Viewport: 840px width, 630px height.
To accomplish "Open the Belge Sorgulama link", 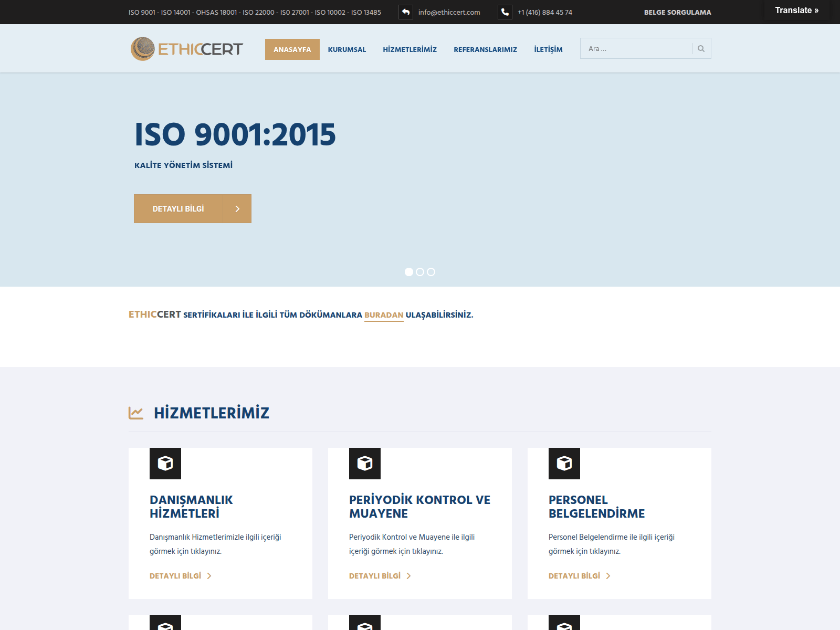I will (678, 12).
